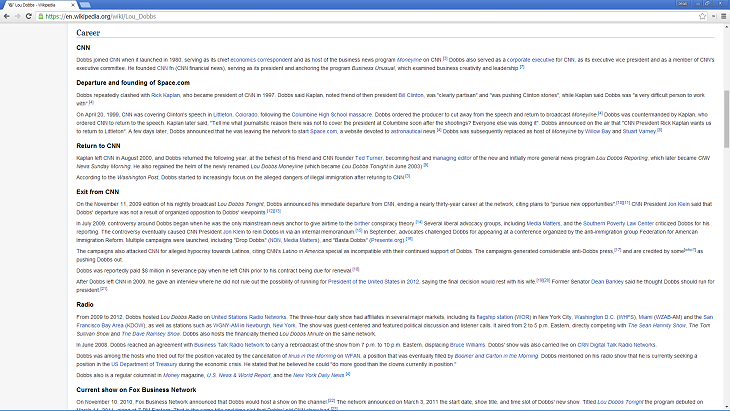
Task: Open the Stuart Varney link
Action: pos(639,132)
